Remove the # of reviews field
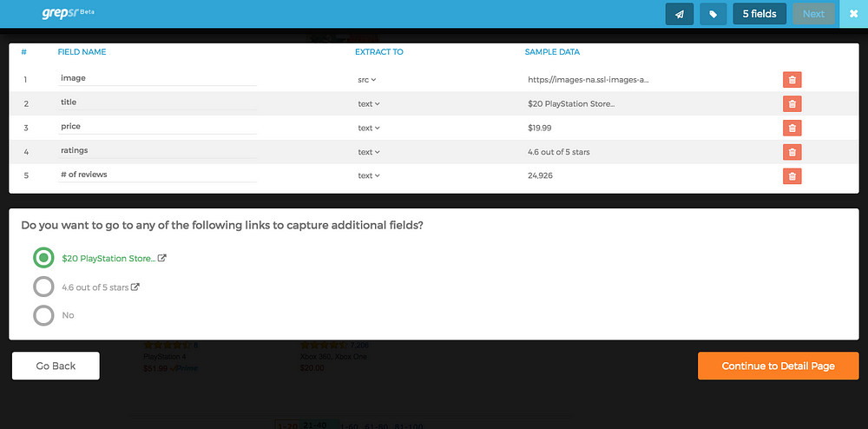Screen dimensions: 868x429 click(792, 176)
